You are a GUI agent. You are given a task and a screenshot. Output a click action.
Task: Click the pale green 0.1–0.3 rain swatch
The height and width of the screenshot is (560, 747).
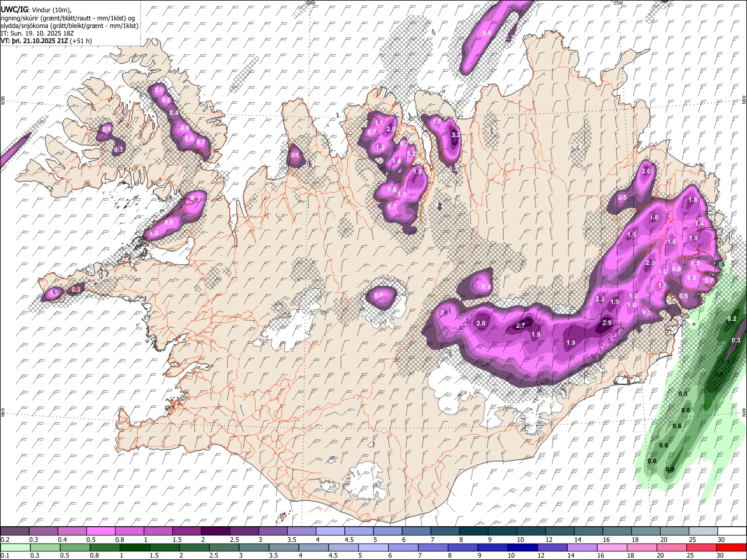[x=15, y=548]
